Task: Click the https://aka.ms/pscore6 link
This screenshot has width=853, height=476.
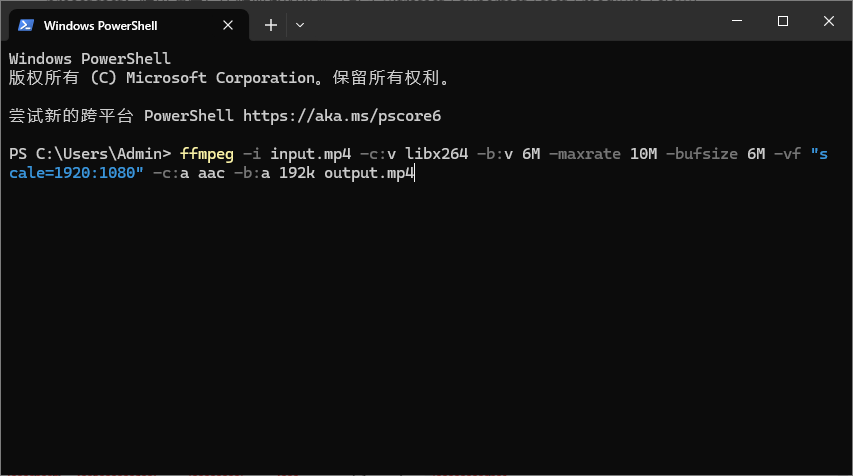Action: pos(341,115)
